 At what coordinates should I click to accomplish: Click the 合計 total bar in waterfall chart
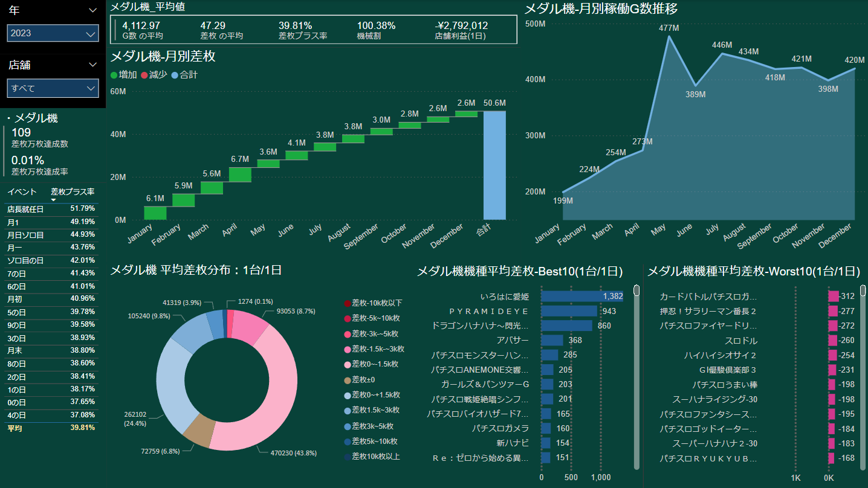pyautogui.click(x=494, y=165)
